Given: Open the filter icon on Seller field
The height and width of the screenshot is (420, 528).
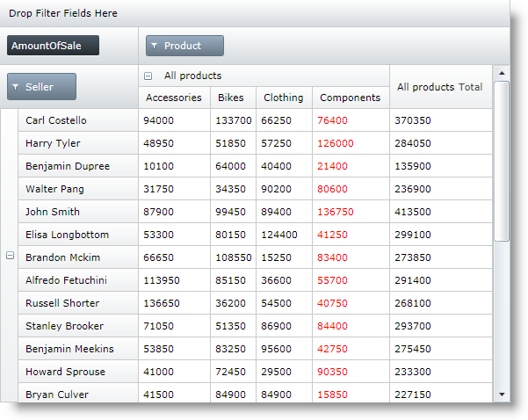Looking at the screenshot, I should point(15,87).
